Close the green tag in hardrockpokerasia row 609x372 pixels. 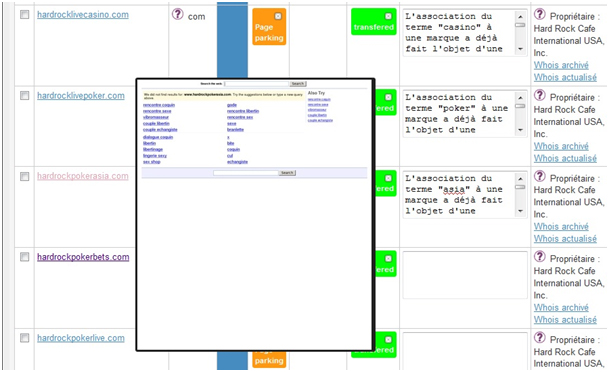(388, 178)
